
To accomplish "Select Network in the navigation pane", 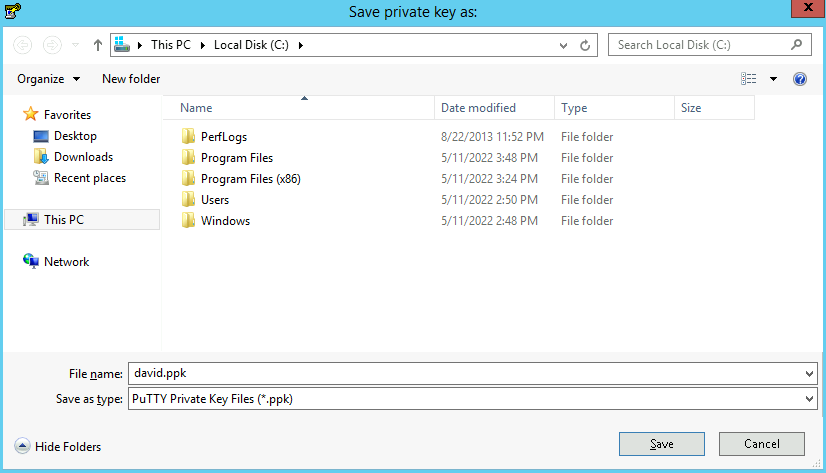I will tap(66, 262).
